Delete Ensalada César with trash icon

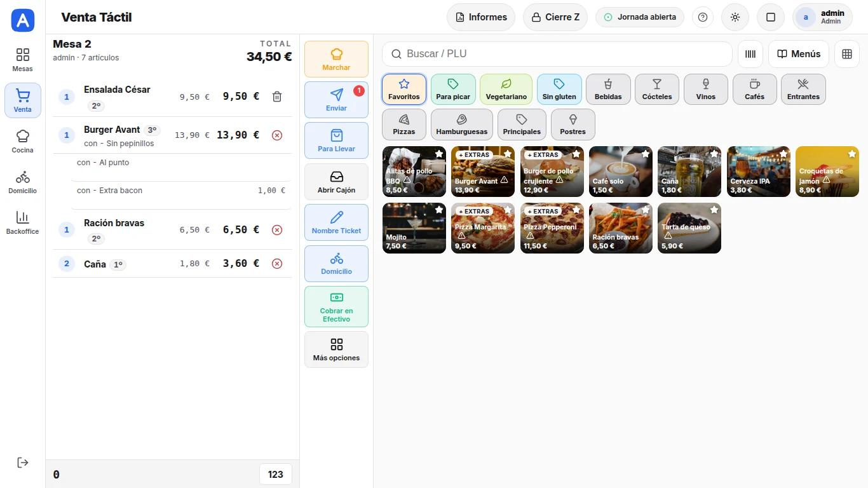(277, 97)
